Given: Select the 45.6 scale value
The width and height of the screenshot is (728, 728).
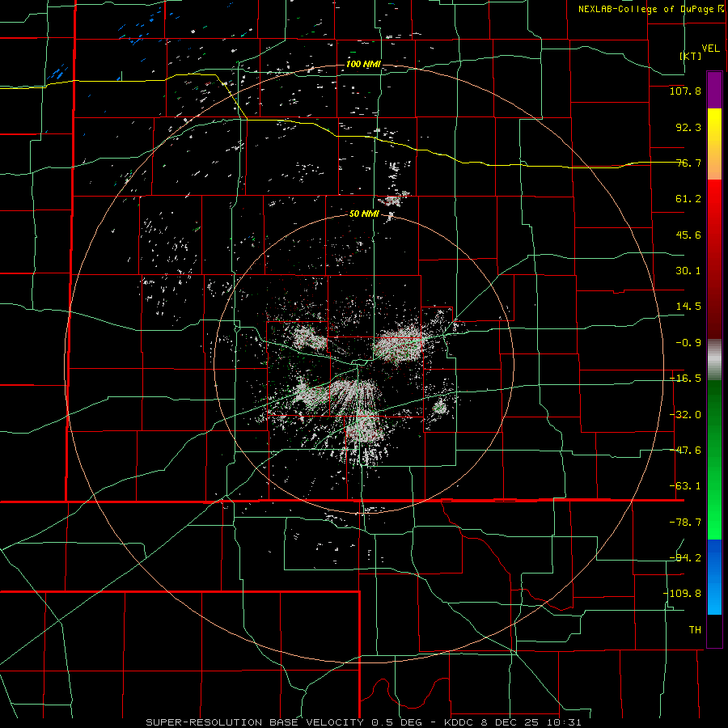Looking at the screenshot, I should click(688, 235).
